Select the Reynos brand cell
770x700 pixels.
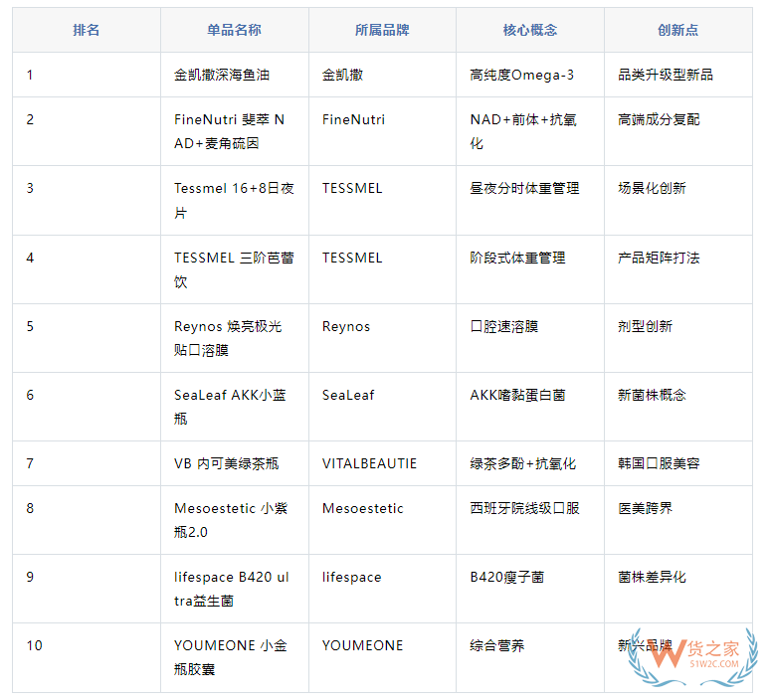[x=382, y=338]
